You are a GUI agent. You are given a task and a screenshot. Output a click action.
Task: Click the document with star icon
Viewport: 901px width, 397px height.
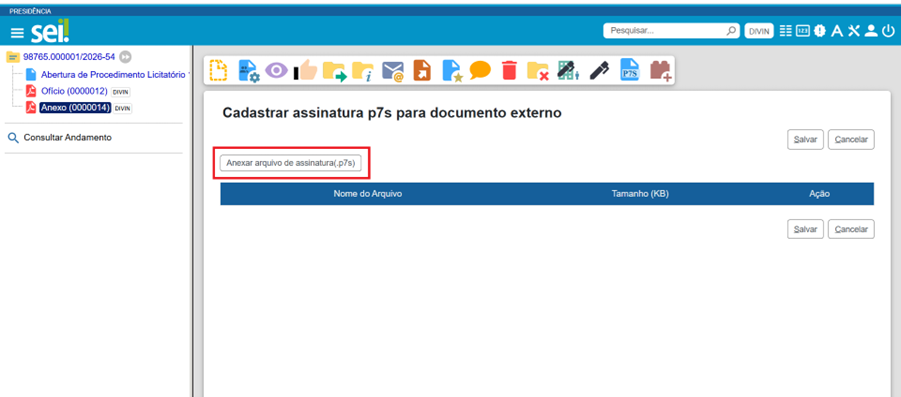click(x=452, y=71)
